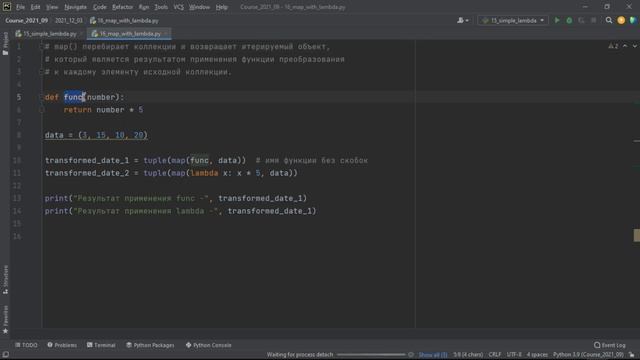Open the File menu
Viewport: 640px width, 360px height.
[x=20, y=7]
